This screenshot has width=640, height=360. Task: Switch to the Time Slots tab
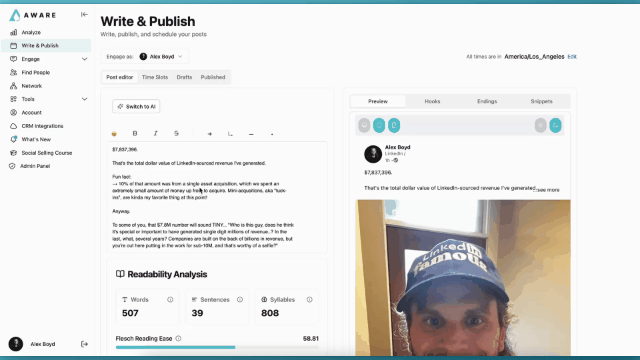[155, 77]
